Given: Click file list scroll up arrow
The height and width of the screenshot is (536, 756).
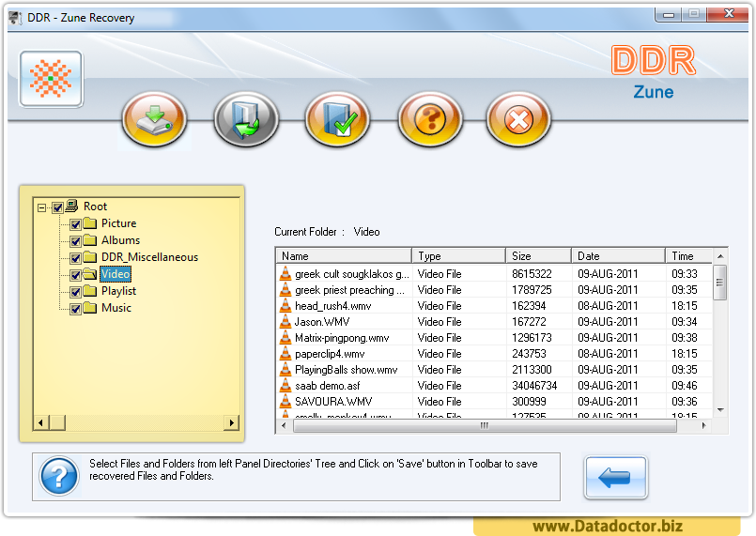Looking at the screenshot, I should [x=720, y=256].
